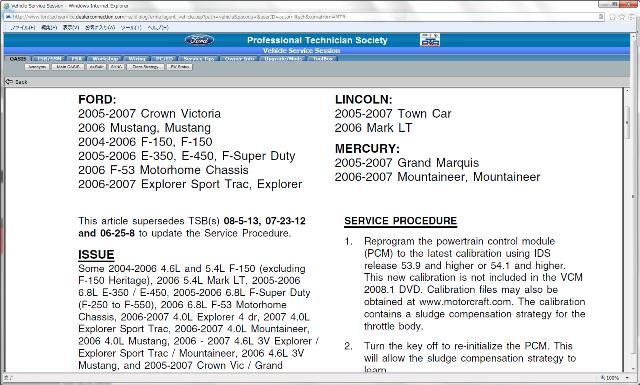The width and height of the screenshot is (640, 385).
Task: Click the 2005-2007 Grand Marquis line
Action: coord(407,163)
